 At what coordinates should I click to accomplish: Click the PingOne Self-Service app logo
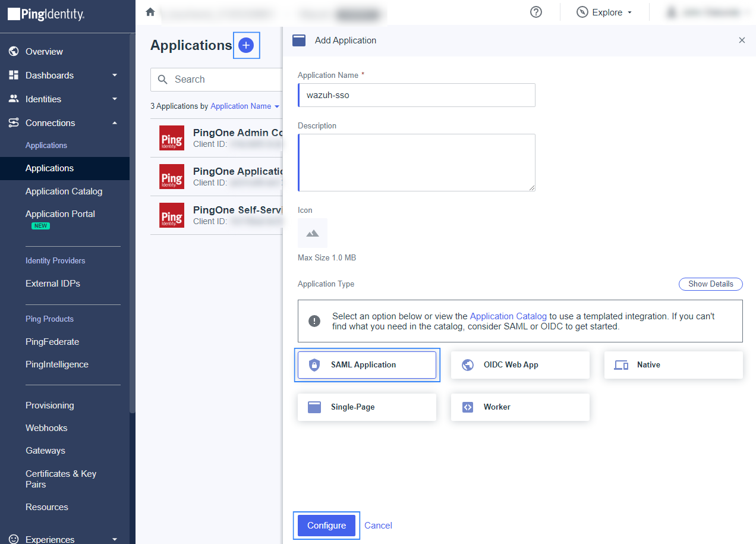point(172,215)
